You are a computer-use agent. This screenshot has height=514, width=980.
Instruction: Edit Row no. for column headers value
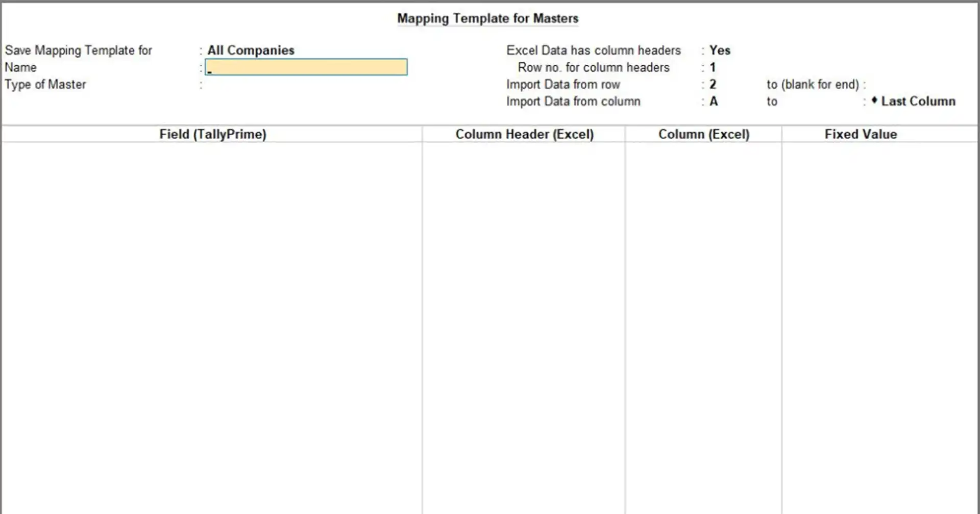click(713, 67)
